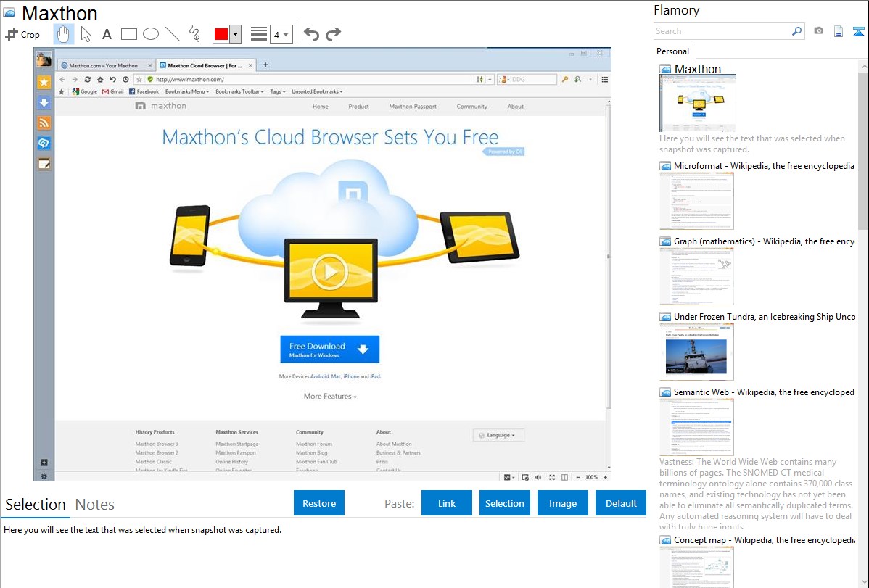869x588 pixels.
Task: Switch to the Notes tab
Action: coord(95,505)
